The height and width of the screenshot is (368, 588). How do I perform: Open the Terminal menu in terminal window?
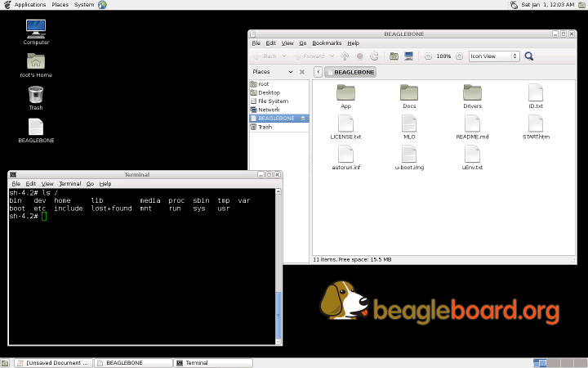coord(69,184)
